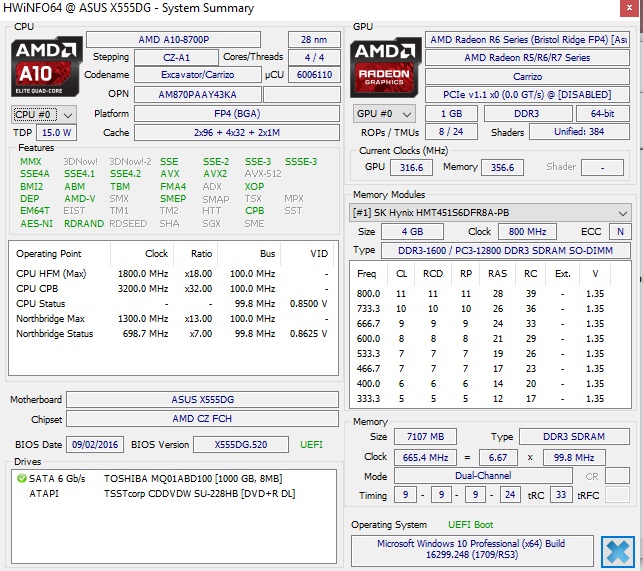The height and width of the screenshot is (571, 643).
Task: Click the AMD-V feature label
Action: pos(80,199)
